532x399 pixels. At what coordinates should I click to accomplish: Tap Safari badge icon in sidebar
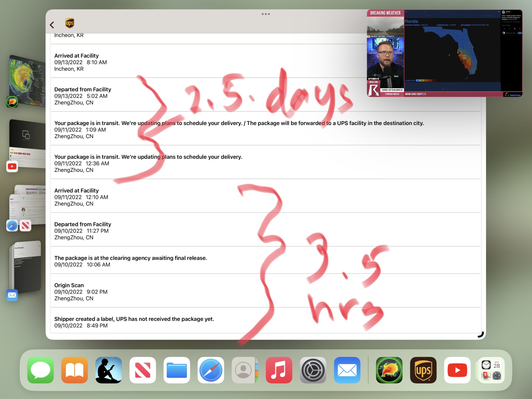coord(12,226)
